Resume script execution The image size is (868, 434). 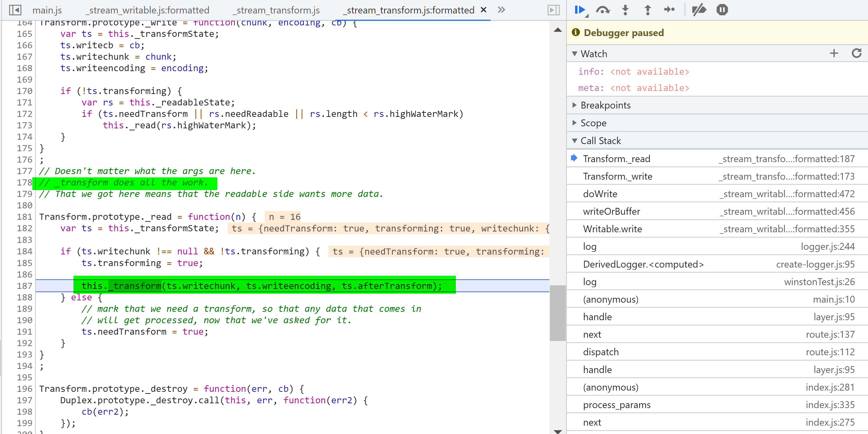pos(579,10)
